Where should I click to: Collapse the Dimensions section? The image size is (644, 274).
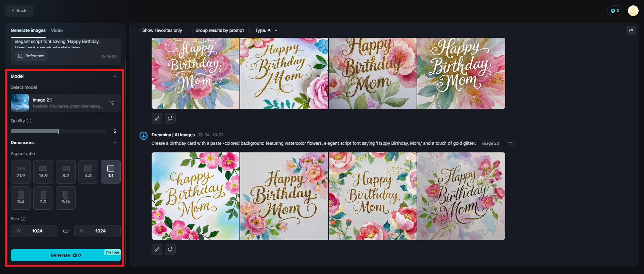pos(115,143)
